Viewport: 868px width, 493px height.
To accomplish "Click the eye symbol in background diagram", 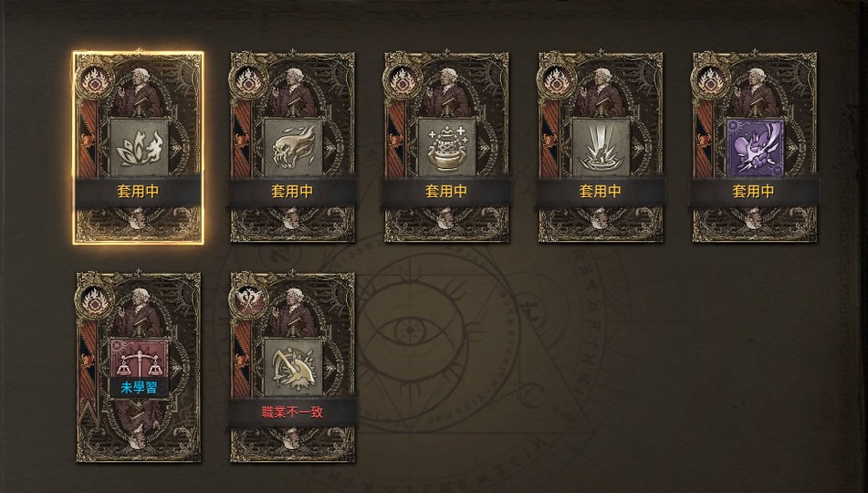I will coord(412,330).
